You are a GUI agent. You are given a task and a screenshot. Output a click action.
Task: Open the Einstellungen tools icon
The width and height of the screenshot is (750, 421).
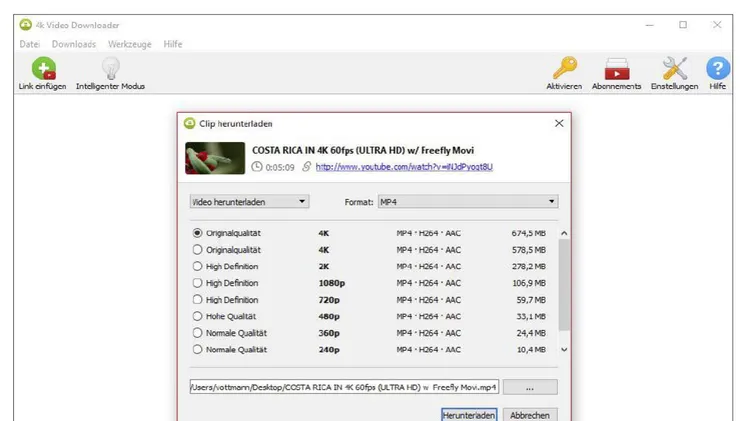coord(674,68)
